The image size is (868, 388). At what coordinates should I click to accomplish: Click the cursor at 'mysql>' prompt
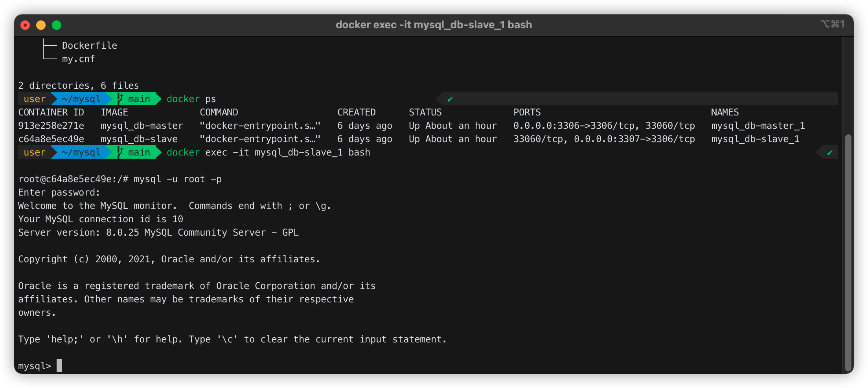pyautogui.click(x=59, y=366)
